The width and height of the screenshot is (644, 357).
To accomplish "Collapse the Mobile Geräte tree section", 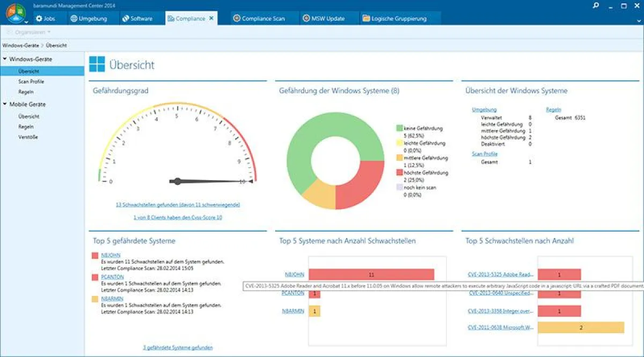I will pos(6,104).
